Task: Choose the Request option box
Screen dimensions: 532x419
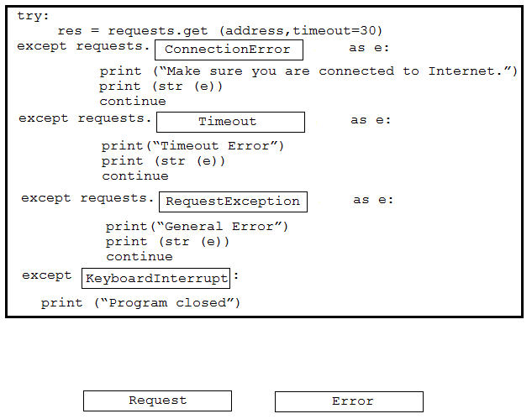Action: click(x=157, y=401)
